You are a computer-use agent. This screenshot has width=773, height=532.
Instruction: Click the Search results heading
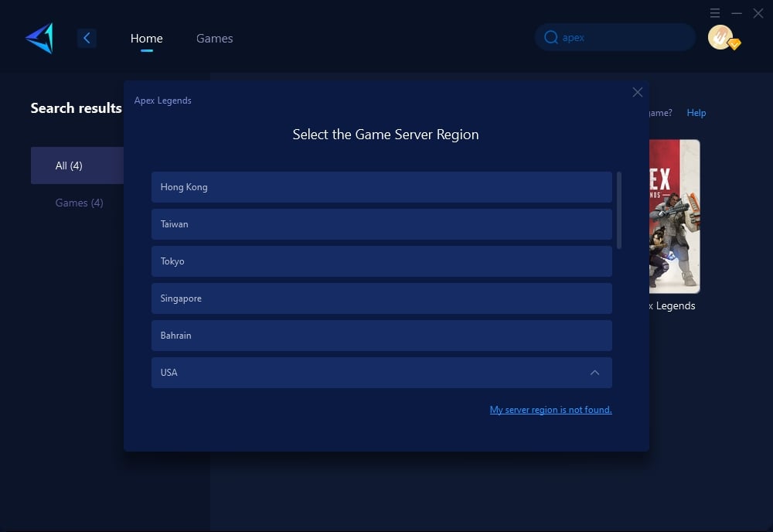tap(76, 108)
